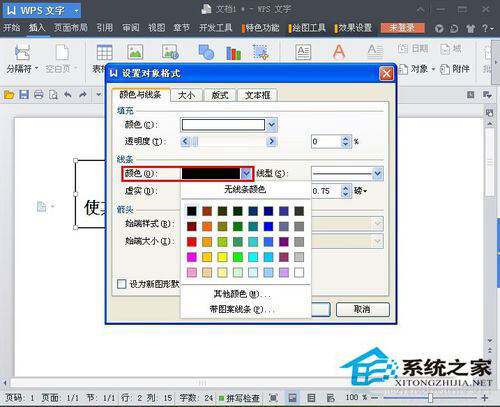Expand the fill color dropdown

pos(272,125)
